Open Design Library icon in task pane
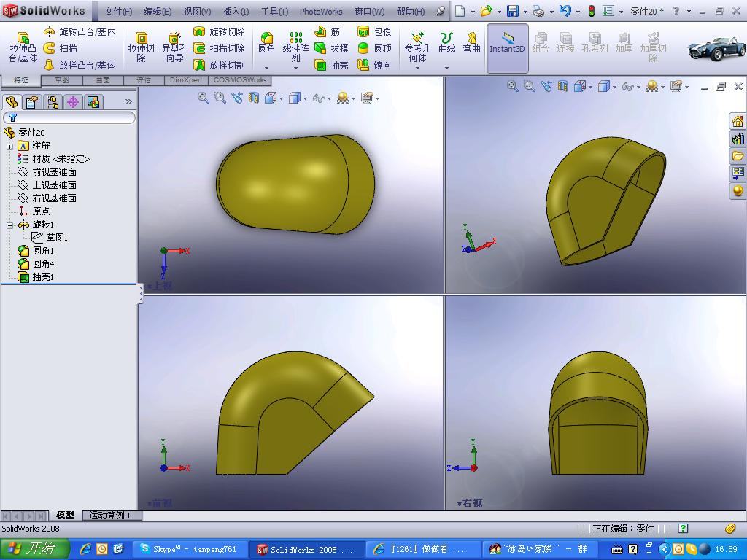 [x=738, y=139]
